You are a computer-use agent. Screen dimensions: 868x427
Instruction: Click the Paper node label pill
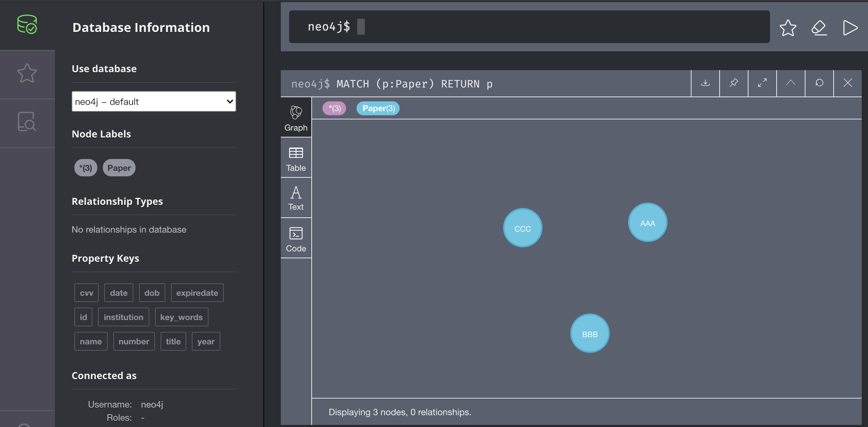pos(119,168)
